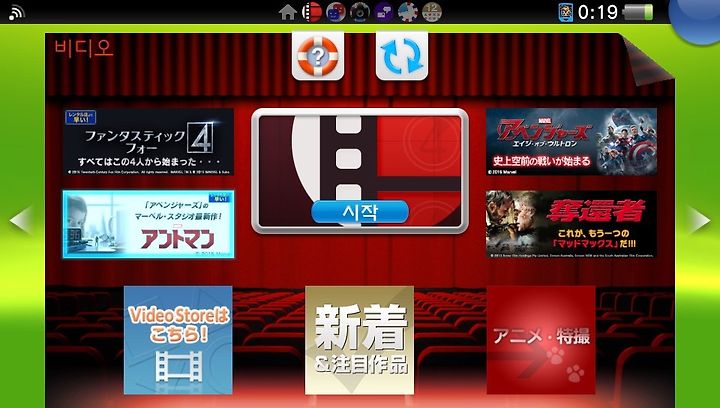Open the Avengers Age of Ultron banner

(571, 142)
